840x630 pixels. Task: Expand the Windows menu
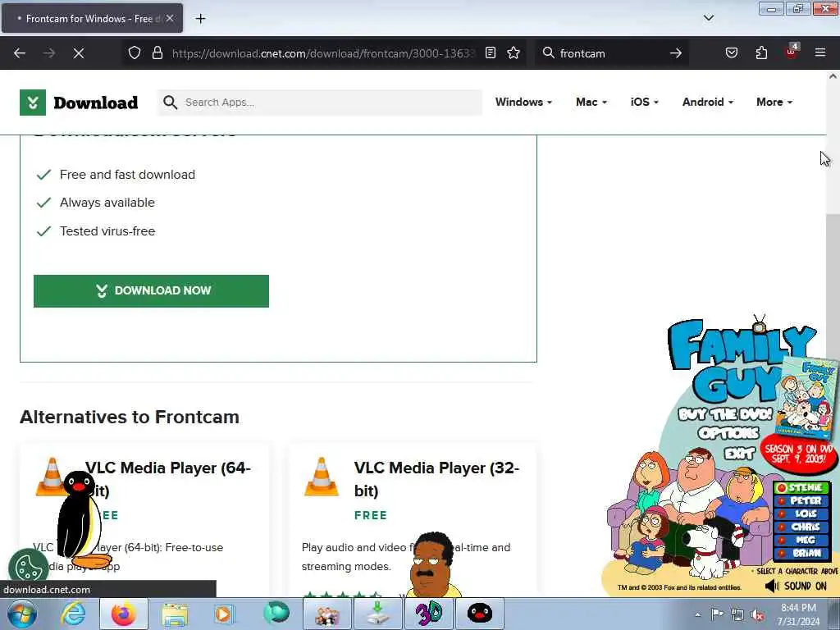click(523, 102)
